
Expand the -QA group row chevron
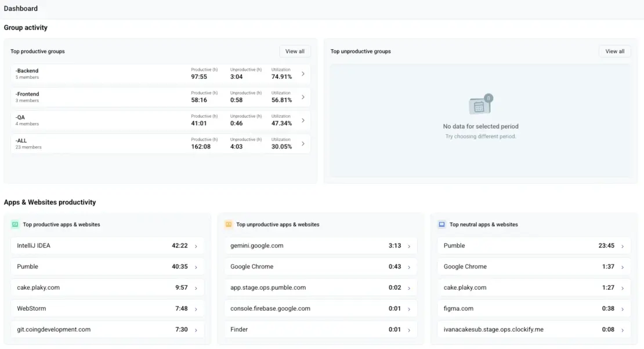coord(303,121)
